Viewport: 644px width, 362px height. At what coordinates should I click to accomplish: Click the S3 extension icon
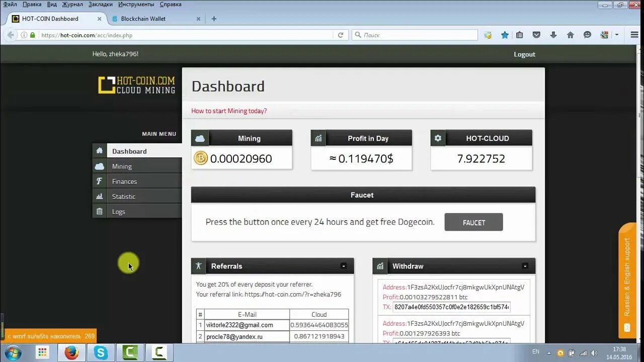604,35
